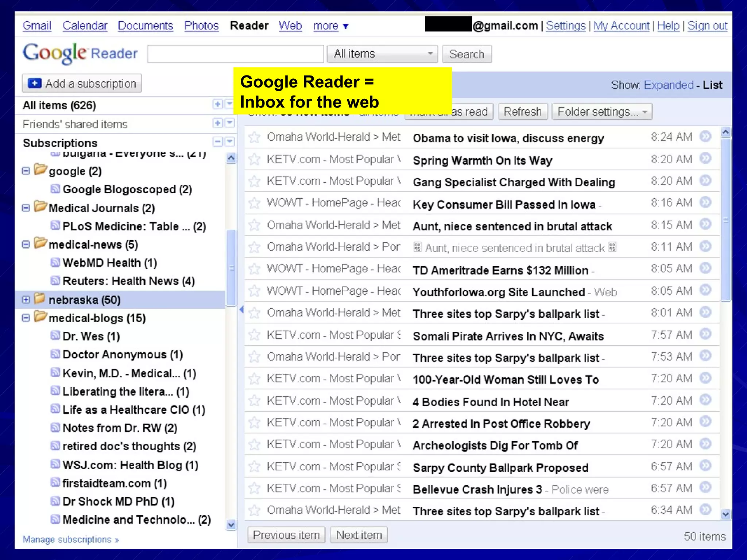Click the plus icon beside All items
The height and width of the screenshot is (560, 747).
tap(217, 104)
